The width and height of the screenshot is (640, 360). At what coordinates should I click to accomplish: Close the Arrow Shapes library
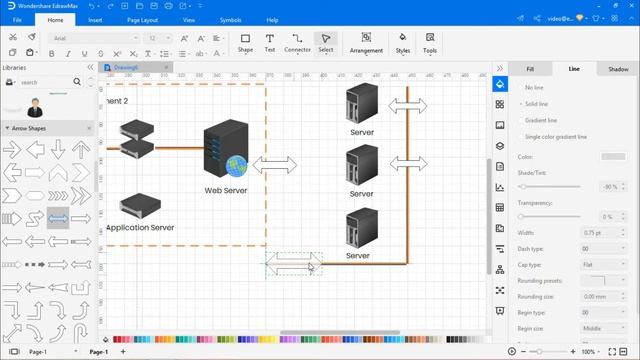[89, 128]
